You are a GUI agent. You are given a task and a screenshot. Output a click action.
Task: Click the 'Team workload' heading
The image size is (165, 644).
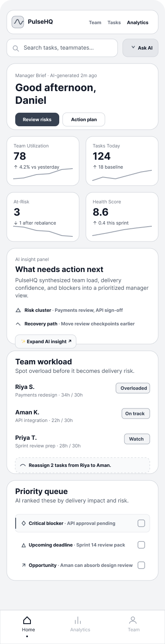point(44,362)
